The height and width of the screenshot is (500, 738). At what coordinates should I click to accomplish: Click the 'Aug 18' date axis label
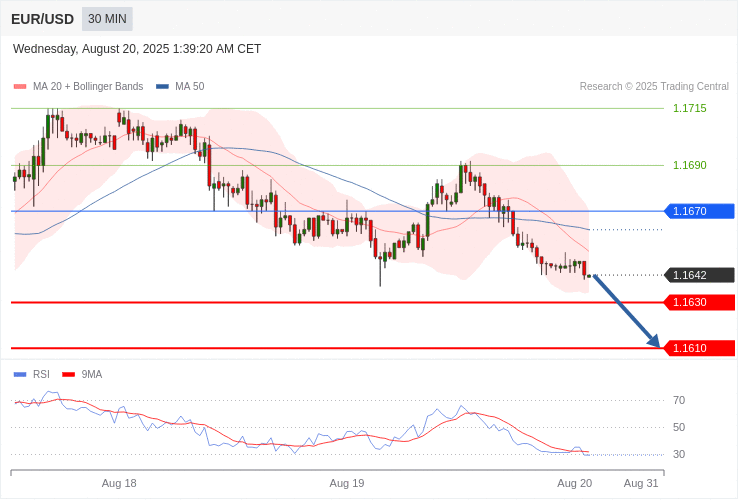[x=119, y=484]
